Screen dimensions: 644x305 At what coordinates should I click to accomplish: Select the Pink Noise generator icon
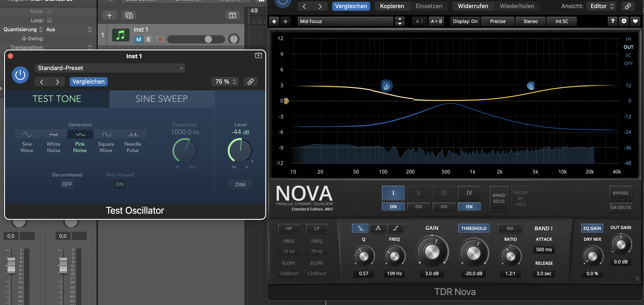tap(80, 134)
